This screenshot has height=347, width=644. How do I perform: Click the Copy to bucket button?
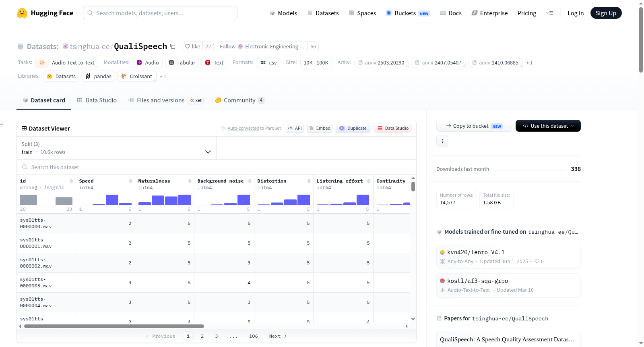pos(474,126)
